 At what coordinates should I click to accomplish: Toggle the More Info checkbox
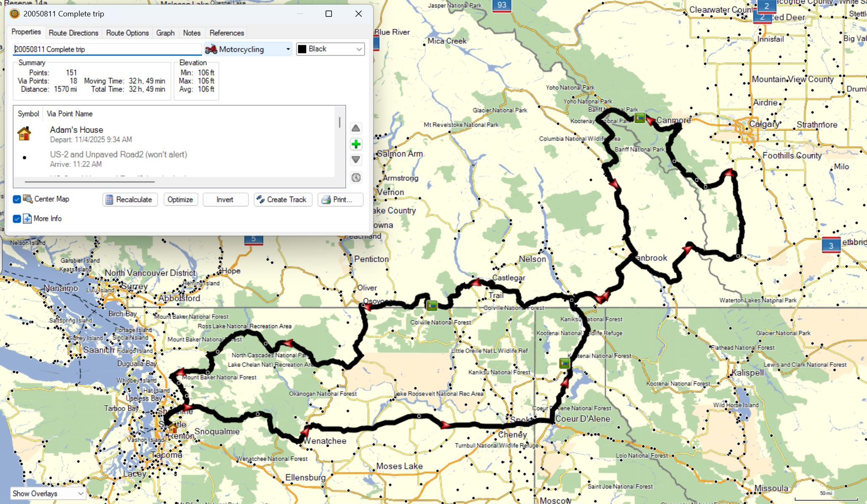coord(17,219)
